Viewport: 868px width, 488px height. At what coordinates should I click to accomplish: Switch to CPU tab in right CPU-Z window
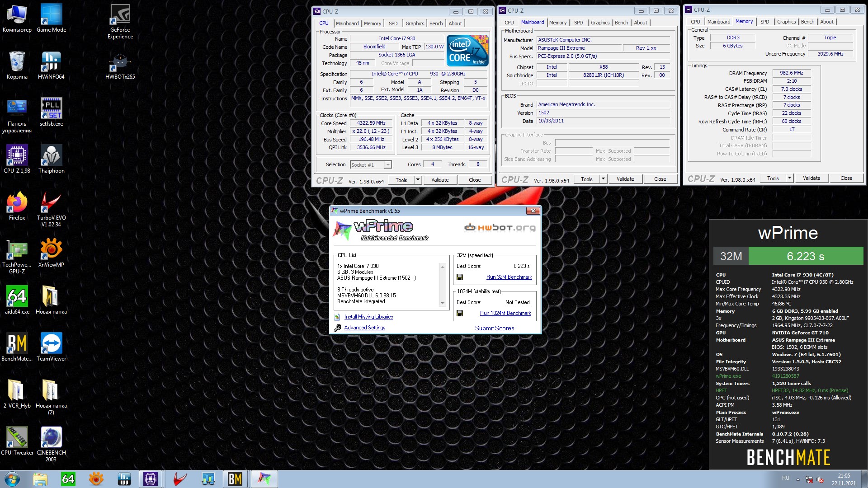[x=695, y=22]
